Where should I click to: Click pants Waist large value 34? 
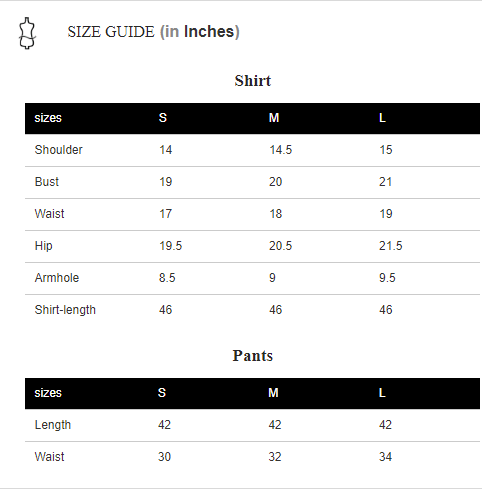pyautogui.click(x=385, y=457)
